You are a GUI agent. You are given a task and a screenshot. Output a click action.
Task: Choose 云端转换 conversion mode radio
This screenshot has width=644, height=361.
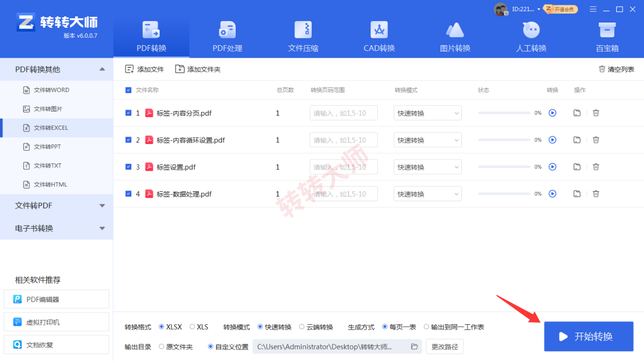[x=302, y=327]
